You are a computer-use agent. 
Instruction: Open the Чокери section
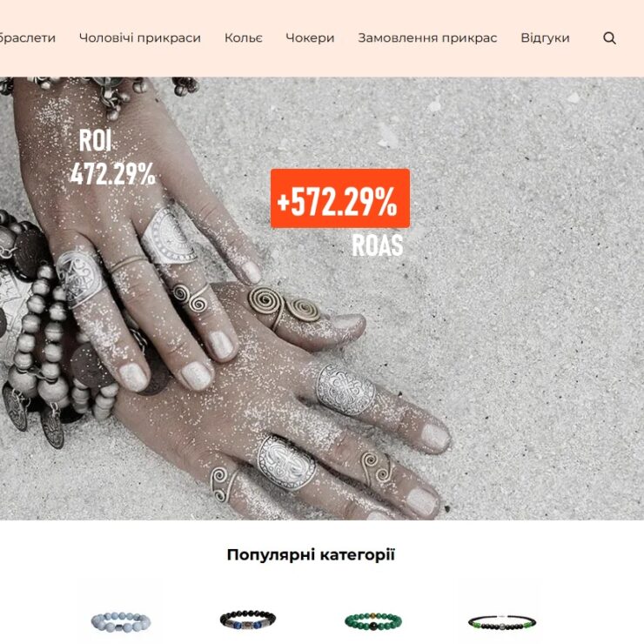pyautogui.click(x=310, y=37)
